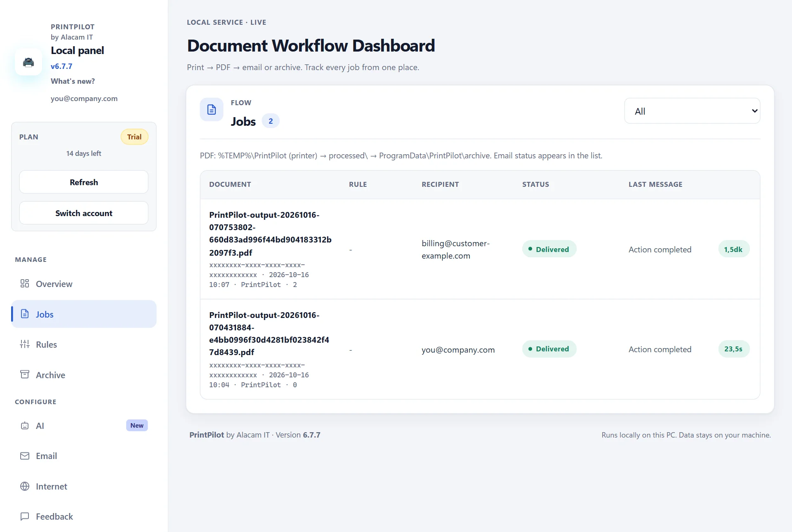Click the Refresh button
The width and height of the screenshot is (792, 532).
(x=84, y=182)
